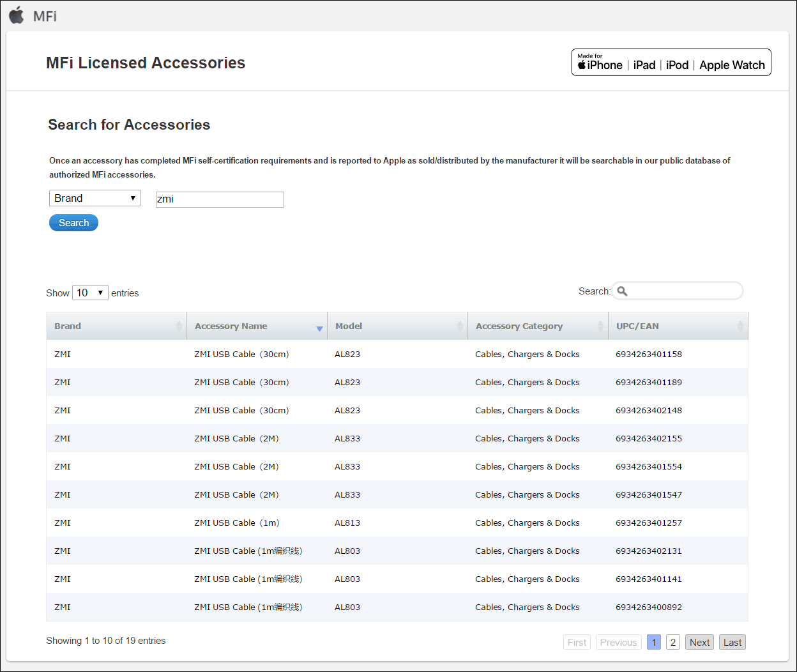Open the Brand search type dropdown
The height and width of the screenshot is (672, 797).
click(x=95, y=198)
